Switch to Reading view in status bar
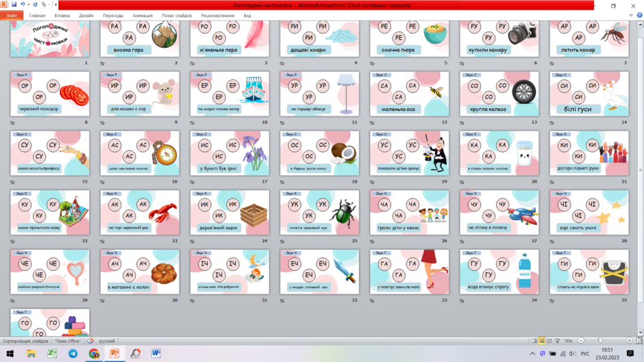644x362 pixels. coord(549,341)
